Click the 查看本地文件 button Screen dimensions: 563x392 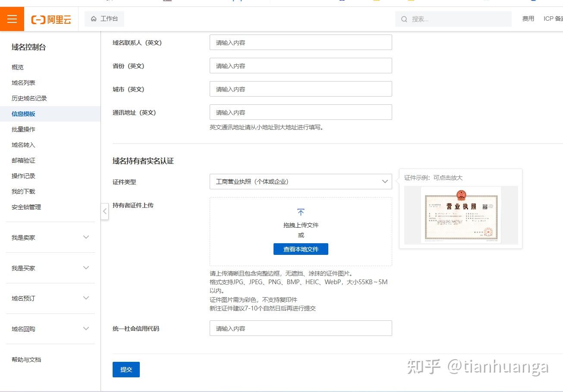(301, 249)
